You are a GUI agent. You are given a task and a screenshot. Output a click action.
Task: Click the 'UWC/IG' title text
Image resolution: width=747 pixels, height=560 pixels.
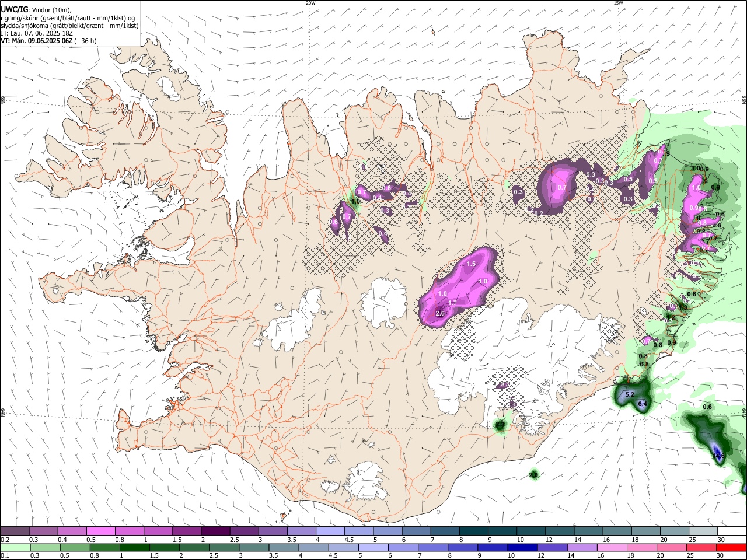pos(14,10)
